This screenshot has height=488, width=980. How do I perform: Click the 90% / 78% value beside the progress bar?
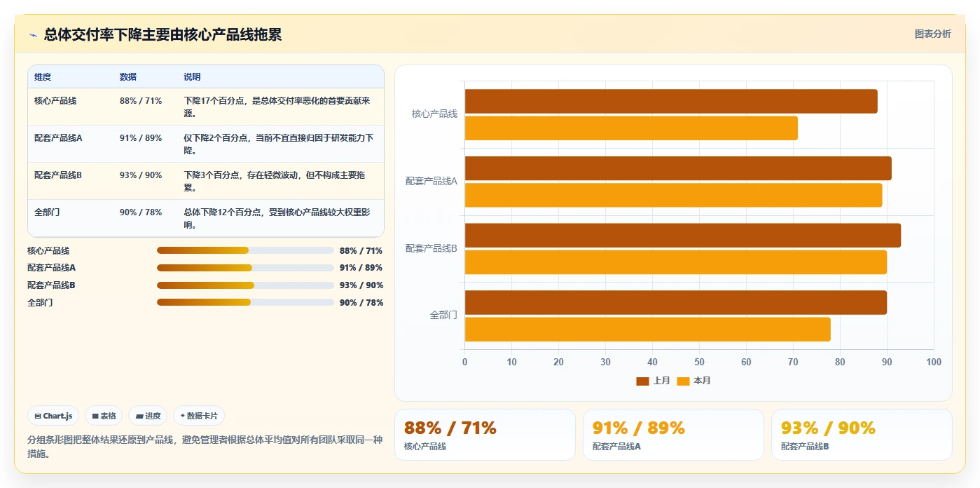(x=361, y=303)
